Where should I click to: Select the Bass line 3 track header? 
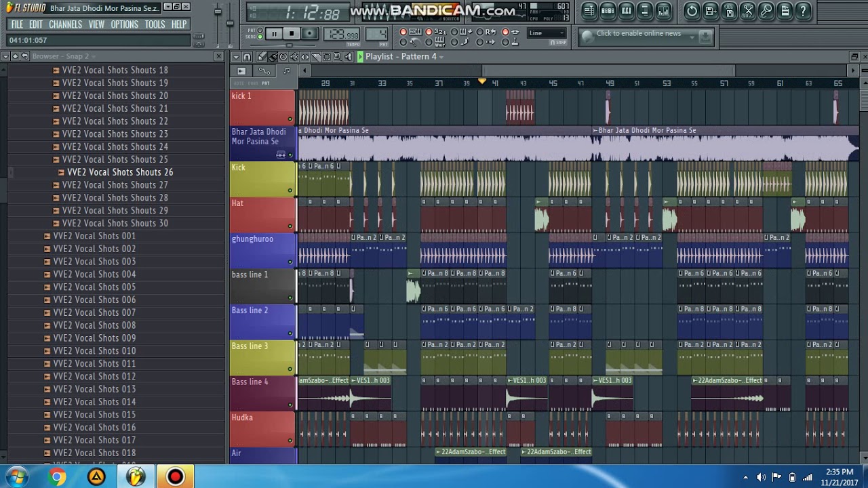pyautogui.click(x=262, y=358)
